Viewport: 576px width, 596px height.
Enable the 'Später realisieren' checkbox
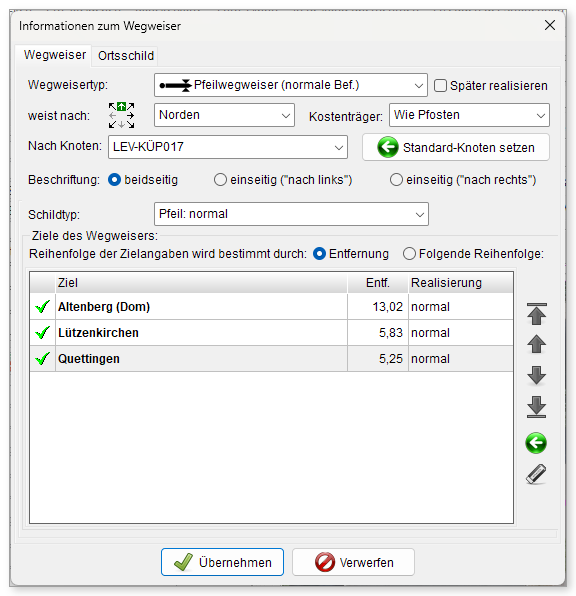click(x=440, y=86)
